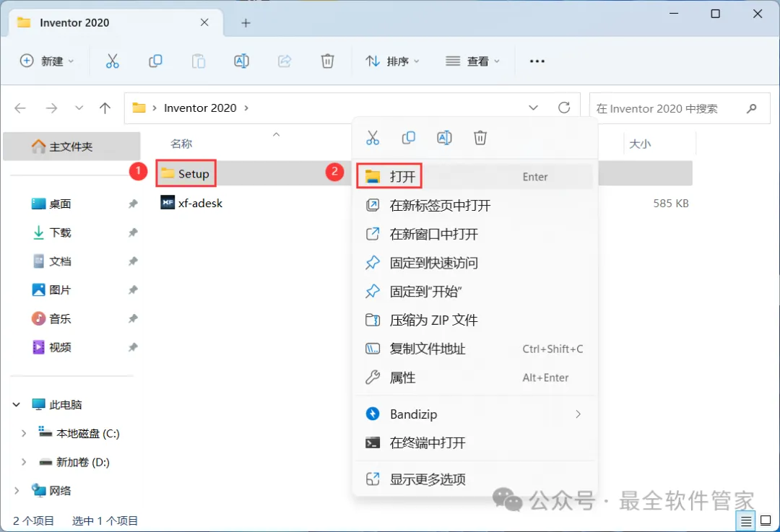This screenshot has height=532, width=780.
Task: Expand the 网络 tree node
Action: (x=17, y=491)
